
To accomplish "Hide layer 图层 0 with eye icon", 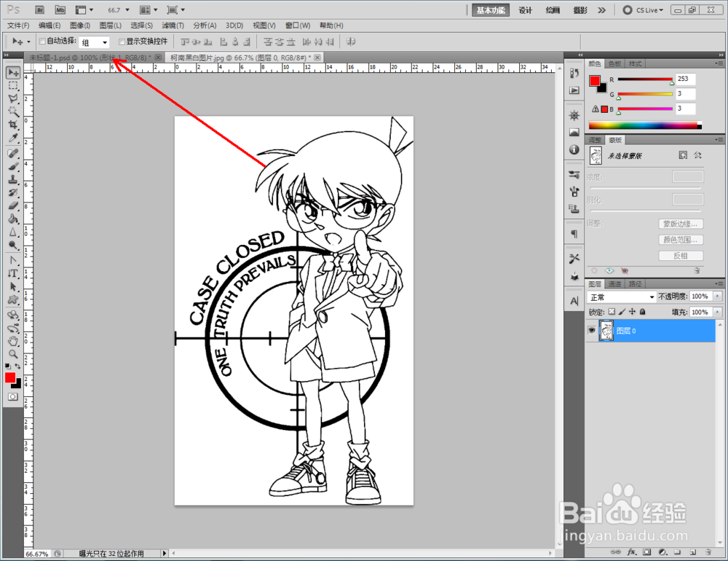I will click(591, 331).
